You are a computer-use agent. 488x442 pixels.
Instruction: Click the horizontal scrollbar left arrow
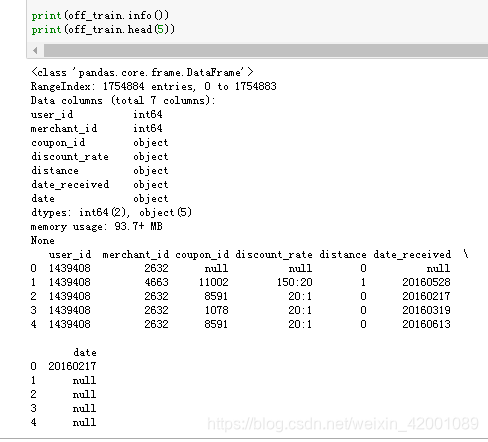coord(35,51)
